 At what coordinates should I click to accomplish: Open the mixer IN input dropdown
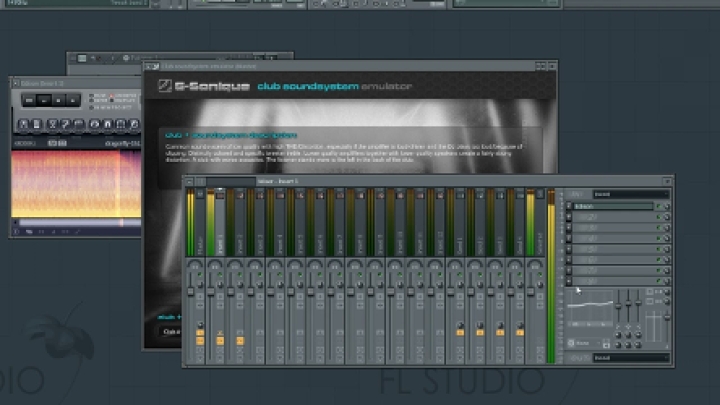[631, 194]
